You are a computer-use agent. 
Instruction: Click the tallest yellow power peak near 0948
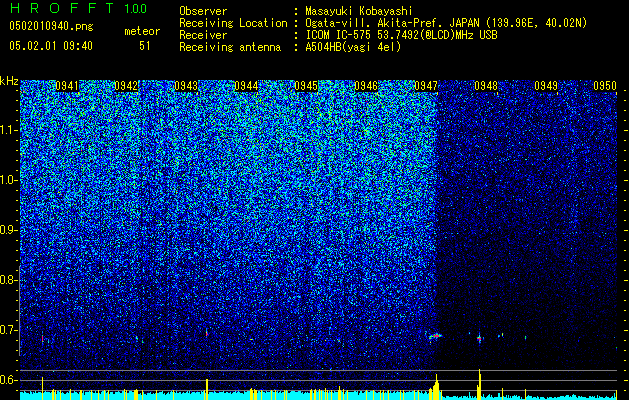pyautogui.click(x=479, y=384)
